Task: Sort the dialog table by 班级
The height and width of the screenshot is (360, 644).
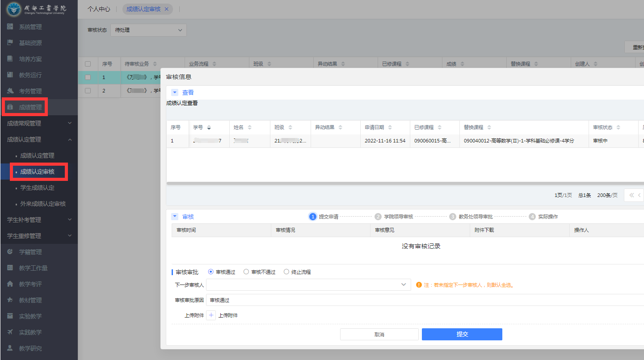Action: click(290, 127)
